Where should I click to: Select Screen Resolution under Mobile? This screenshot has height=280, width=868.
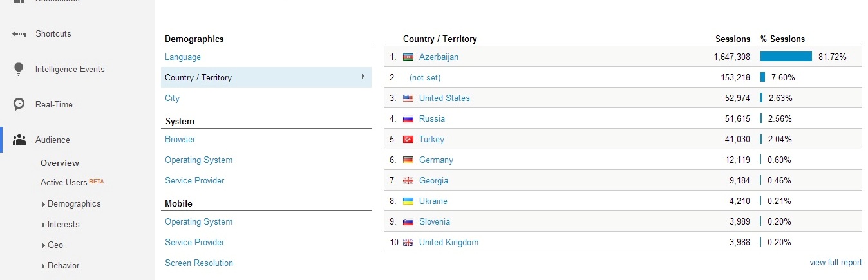tap(199, 263)
